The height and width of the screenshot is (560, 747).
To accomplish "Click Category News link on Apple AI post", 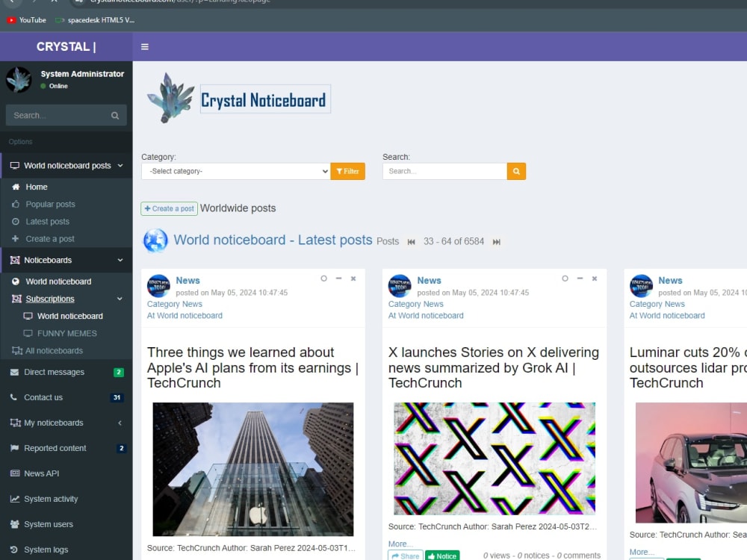I will pyautogui.click(x=174, y=304).
